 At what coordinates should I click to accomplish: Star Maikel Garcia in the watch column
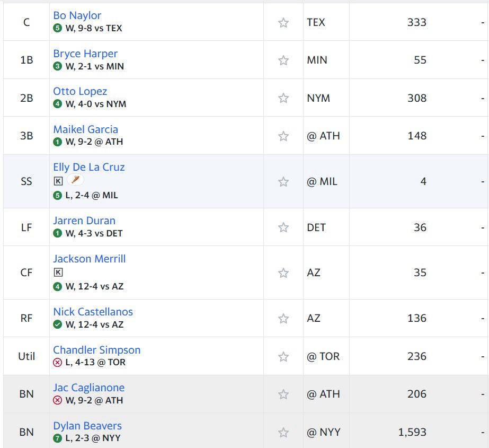283,136
